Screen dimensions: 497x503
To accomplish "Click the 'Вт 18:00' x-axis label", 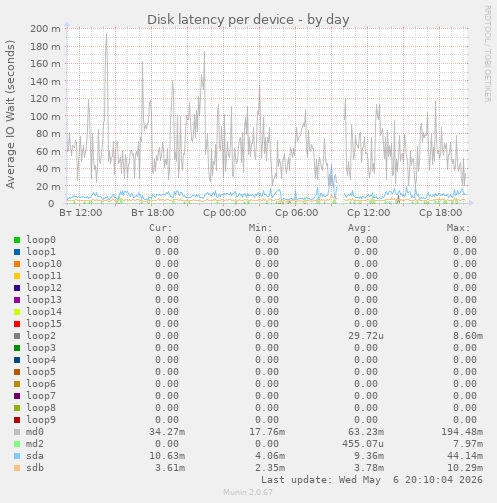I will point(153,213).
